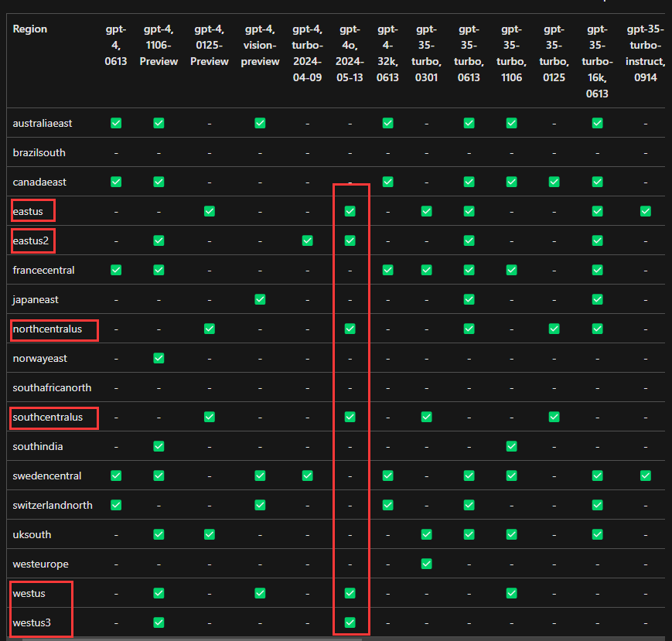Select the southafricanorth region name
The height and width of the screenshot is (641, 672).
pyautogui.click(x=52, y=388)
